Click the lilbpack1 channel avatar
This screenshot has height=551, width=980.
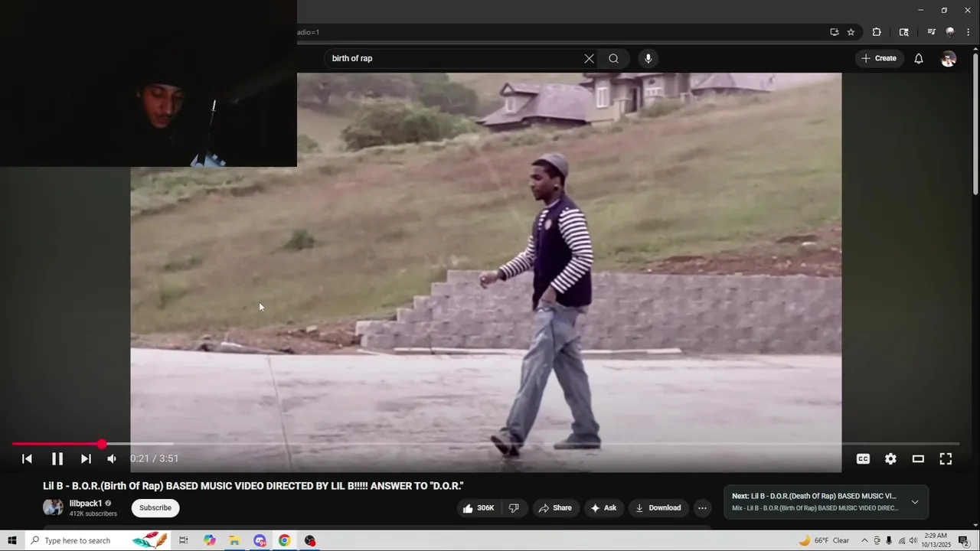point(53,508)
